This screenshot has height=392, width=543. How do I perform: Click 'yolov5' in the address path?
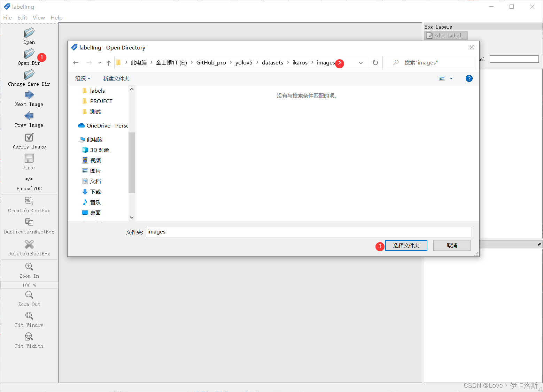click(x=244, y=63)
